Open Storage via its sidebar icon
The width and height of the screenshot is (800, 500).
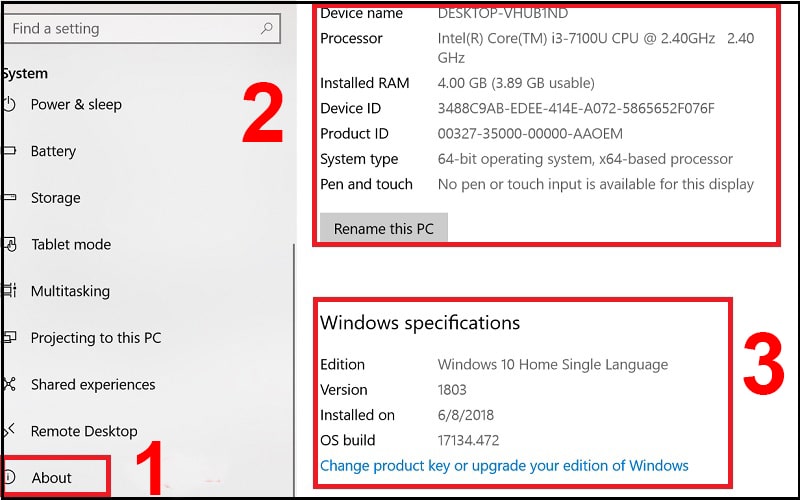[x=10, y=198]
